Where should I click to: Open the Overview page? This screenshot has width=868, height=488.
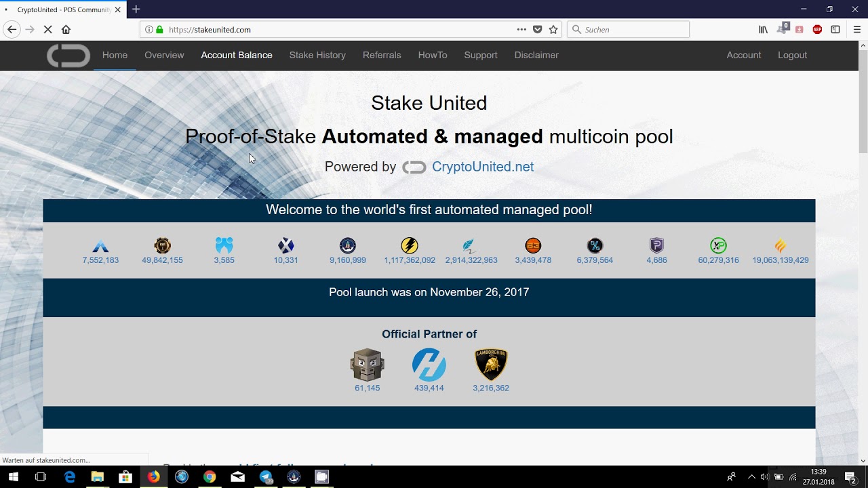164,55
